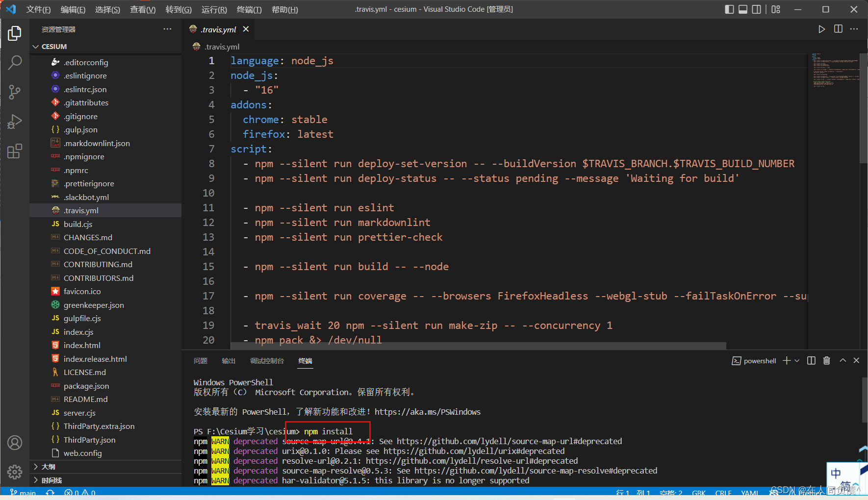Open build.cjs in explorer
The width and height of the screenshot is (868, 500).
[x=105, y=224]
